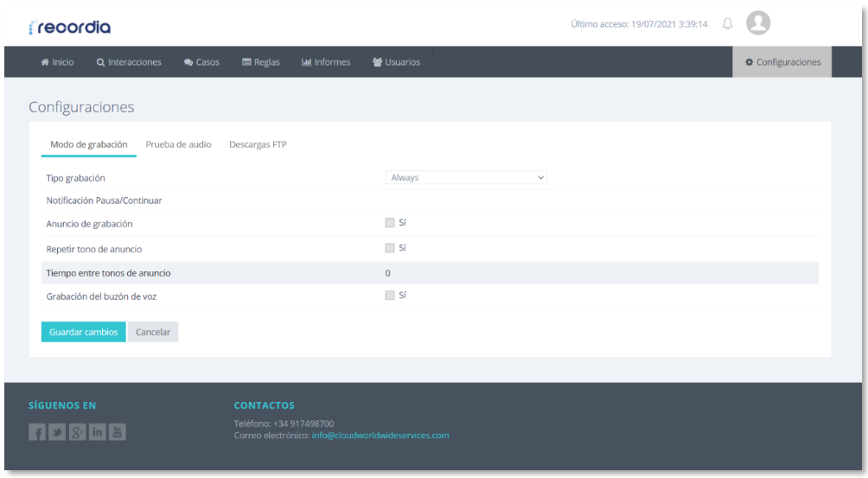The height and width of the screenshot is (478, 868).
Task: Click the Tiempo entre tonos de anuncio label
Action: point(109,273)
